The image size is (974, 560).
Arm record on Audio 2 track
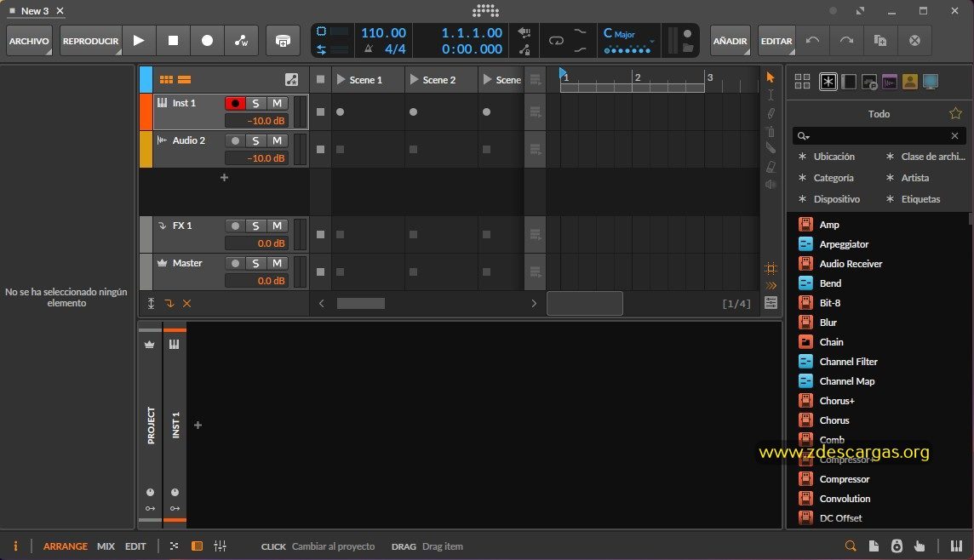[235, 141]
